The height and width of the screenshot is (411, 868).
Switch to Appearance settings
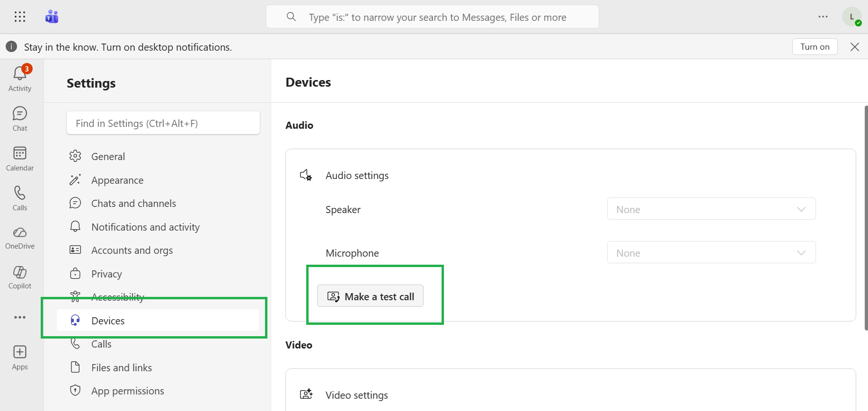(x=117, y=180)
